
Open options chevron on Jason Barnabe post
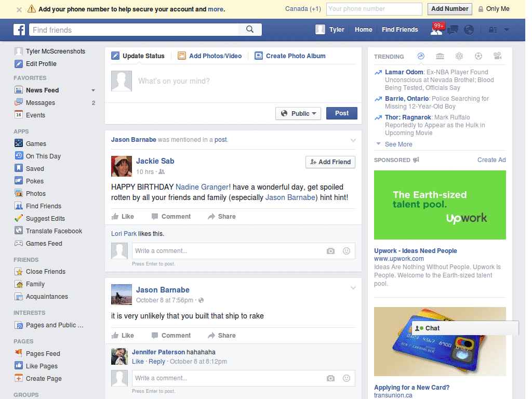point(353,288)
